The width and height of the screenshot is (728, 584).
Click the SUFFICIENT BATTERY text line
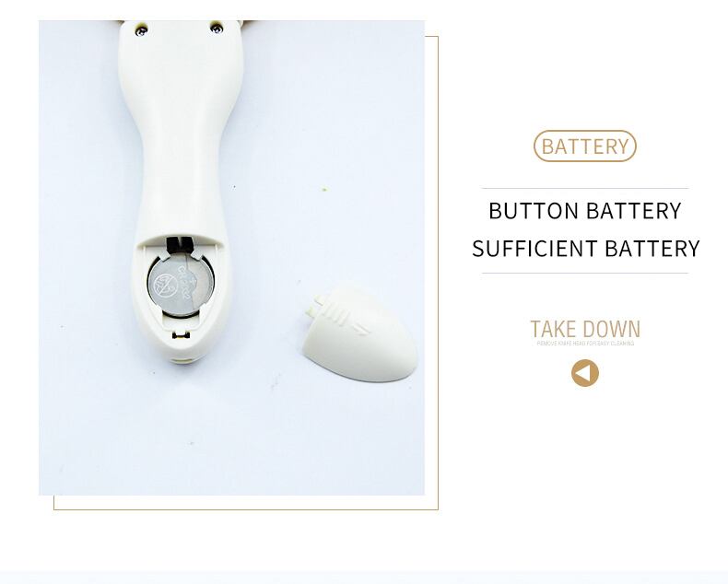585,249
